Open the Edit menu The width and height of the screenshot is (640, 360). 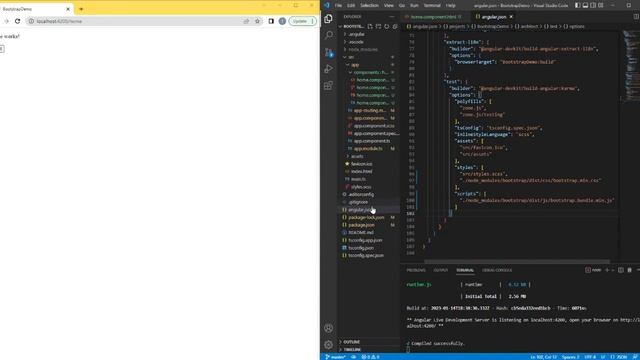pos(351,5)
